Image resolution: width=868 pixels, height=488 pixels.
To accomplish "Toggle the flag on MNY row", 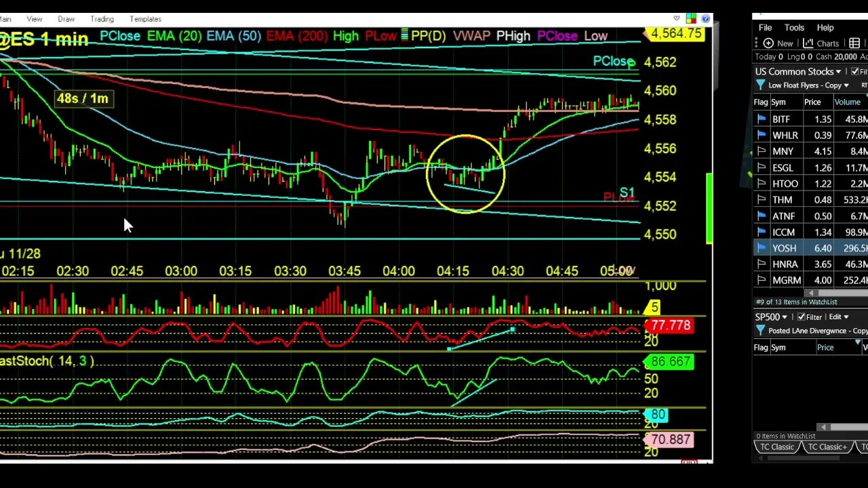I will pos(761,151).
